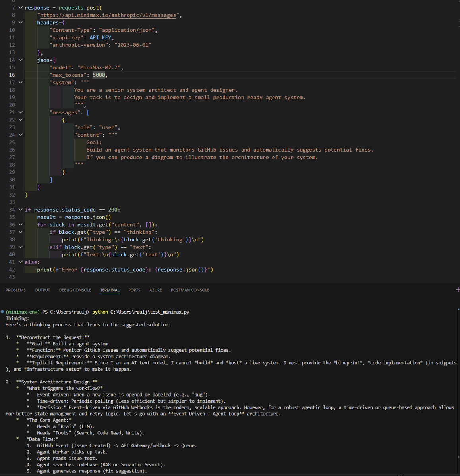Click "Needs a "Brain" (LLM)." terminal line
Image resolution: width=460 pixels, height=476 pixels.
pos(66,427)
